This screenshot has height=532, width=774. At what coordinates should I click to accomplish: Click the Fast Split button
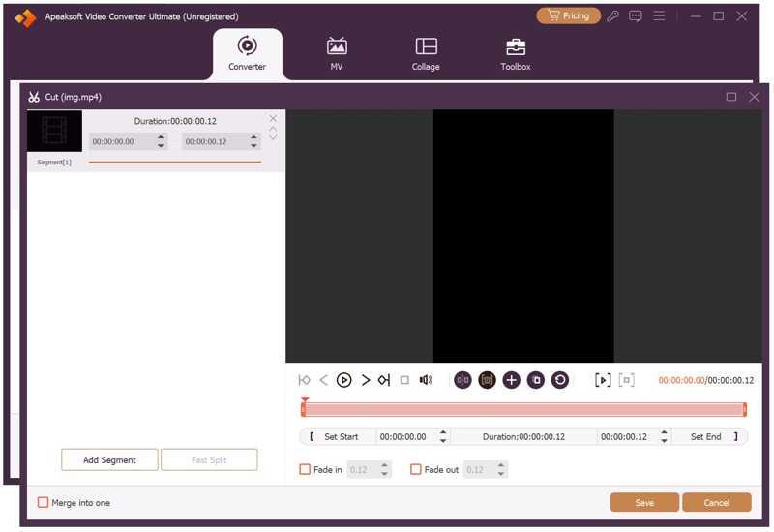[x=209, y=460]
